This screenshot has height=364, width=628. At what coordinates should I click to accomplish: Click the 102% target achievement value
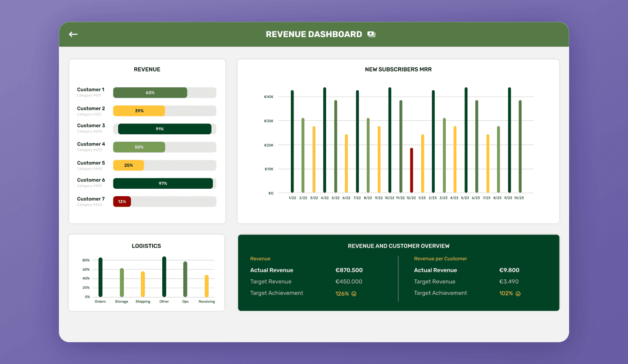coord(506,294)
